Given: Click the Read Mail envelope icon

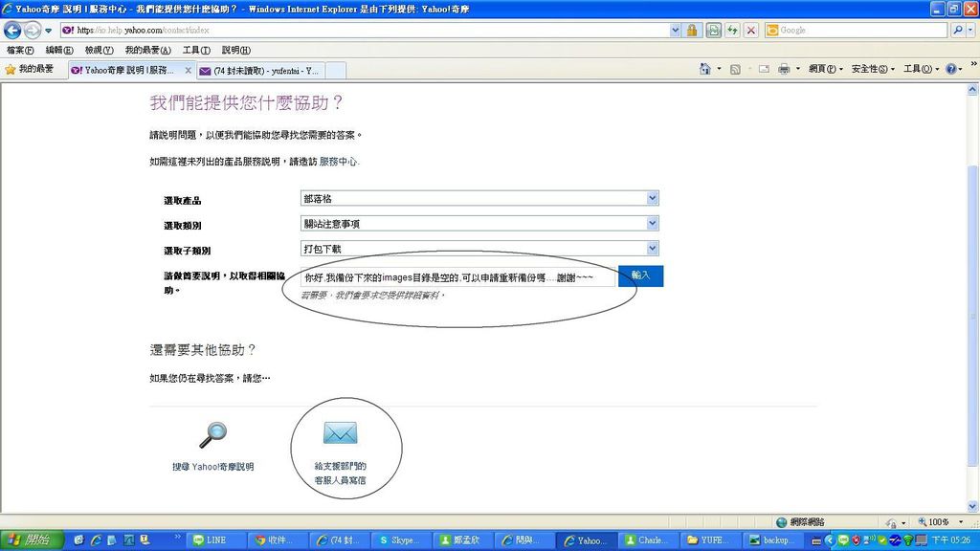Looking at the screenshot, I should pos(764,69).
